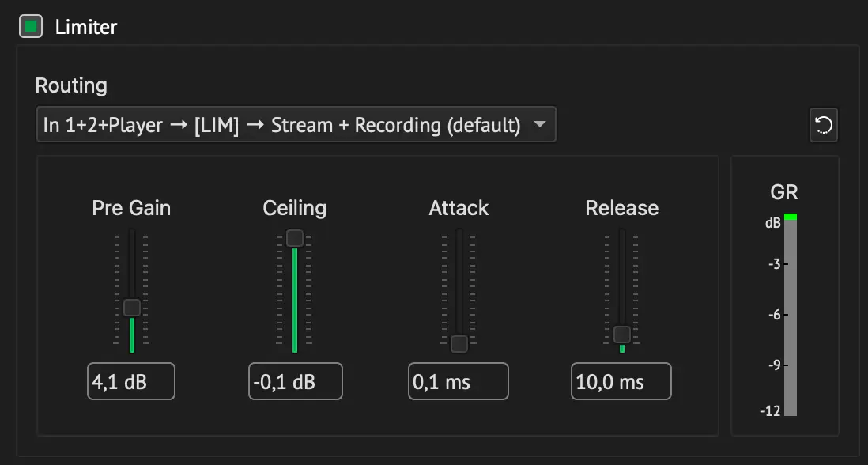868x465 pixels.
Task: Click the -3 mark on GR scale
Action: [775, 264]
